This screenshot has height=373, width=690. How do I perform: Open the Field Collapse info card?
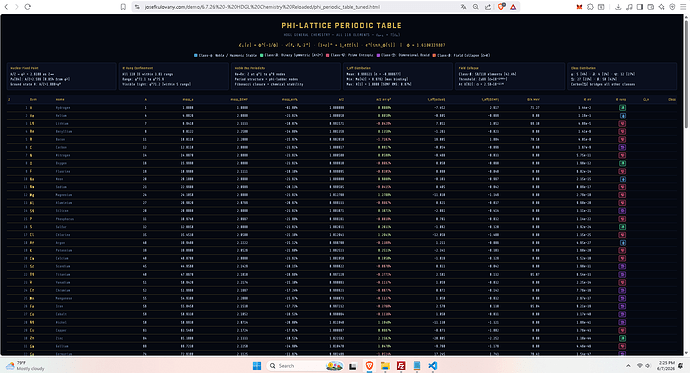coord(510,76)
